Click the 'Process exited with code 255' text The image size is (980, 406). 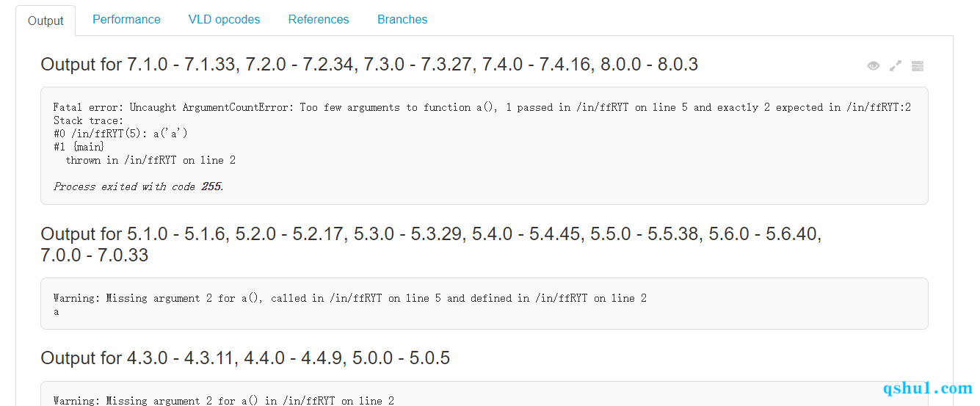pos(139,186)
